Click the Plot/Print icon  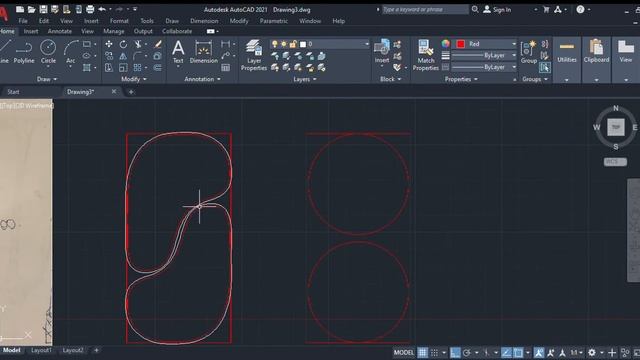[90, 9]
